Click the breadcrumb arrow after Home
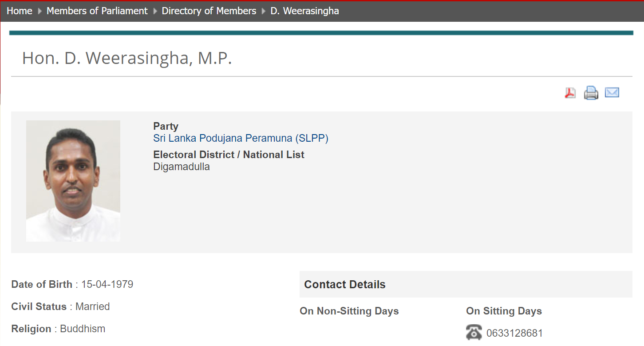Screen dimensions: 644x346 40,11
